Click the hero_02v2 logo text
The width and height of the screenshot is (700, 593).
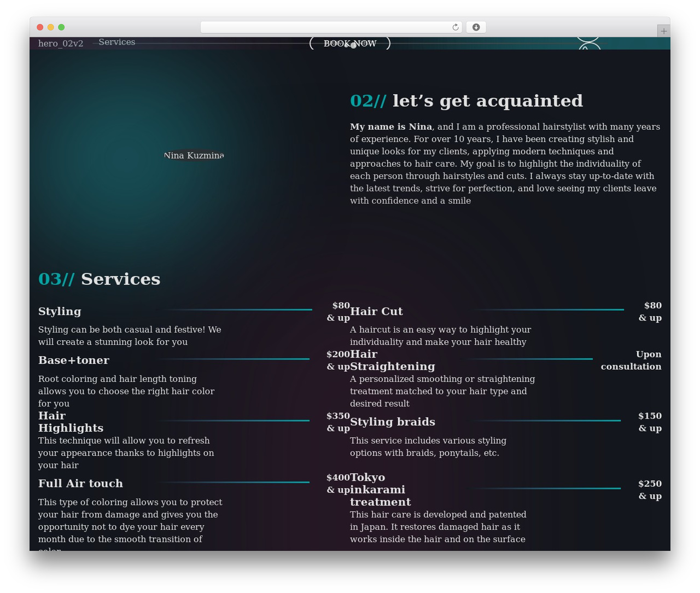click(61, 43)
